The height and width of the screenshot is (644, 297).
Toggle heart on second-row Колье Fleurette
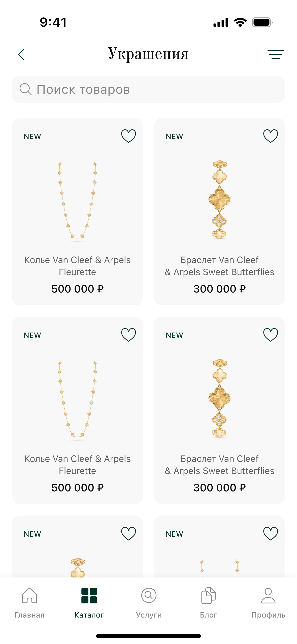pos(129,335)
